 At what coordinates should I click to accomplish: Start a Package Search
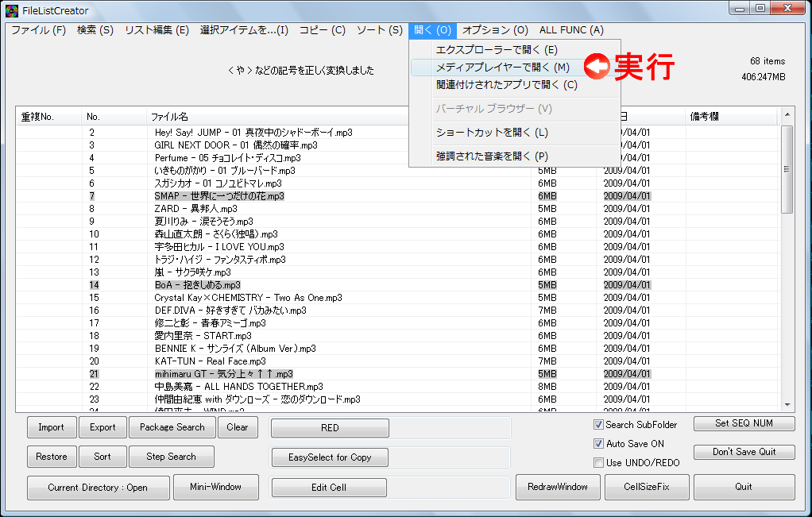click(172, 426)
